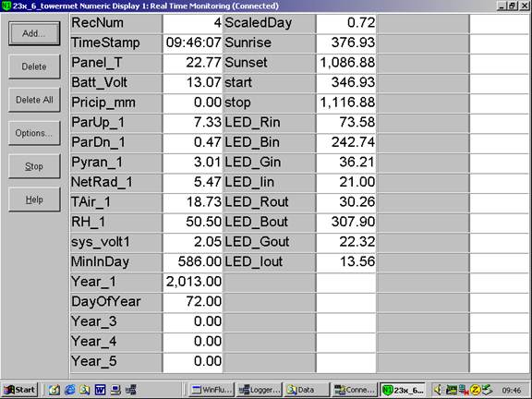Viewport: 532px width, 399px height.
Task: Select the Year_3 label cell
Action: click(116, 322)
